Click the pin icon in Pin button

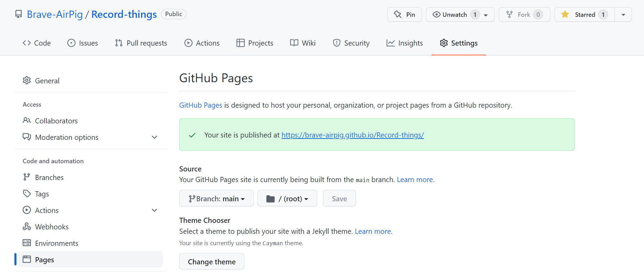point(398,14)
